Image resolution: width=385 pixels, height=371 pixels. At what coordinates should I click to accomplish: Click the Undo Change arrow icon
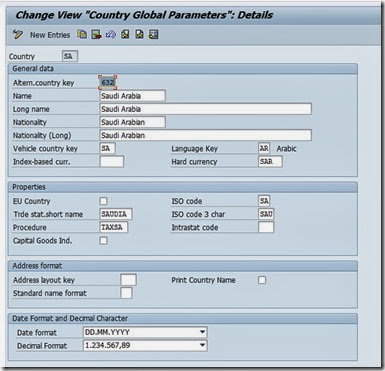[x=111, y=34]
